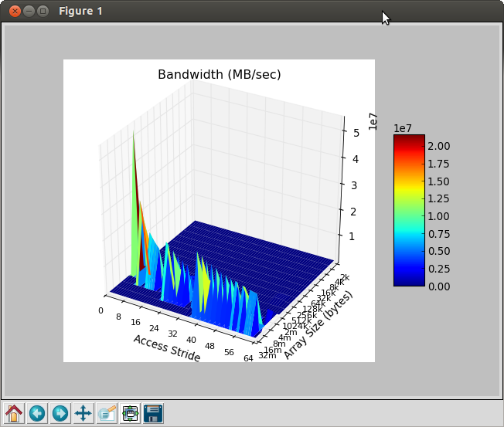Maximize the Figure 1 window
Image resolution: width=504 pixels, height=427 pixels.
(43, 11)
